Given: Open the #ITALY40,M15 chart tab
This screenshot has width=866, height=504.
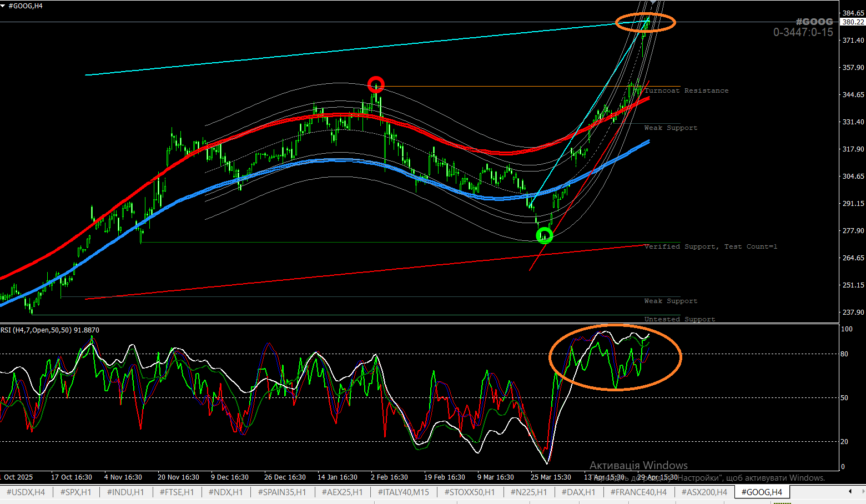Looking at the screenshot, I should point(403,492).
